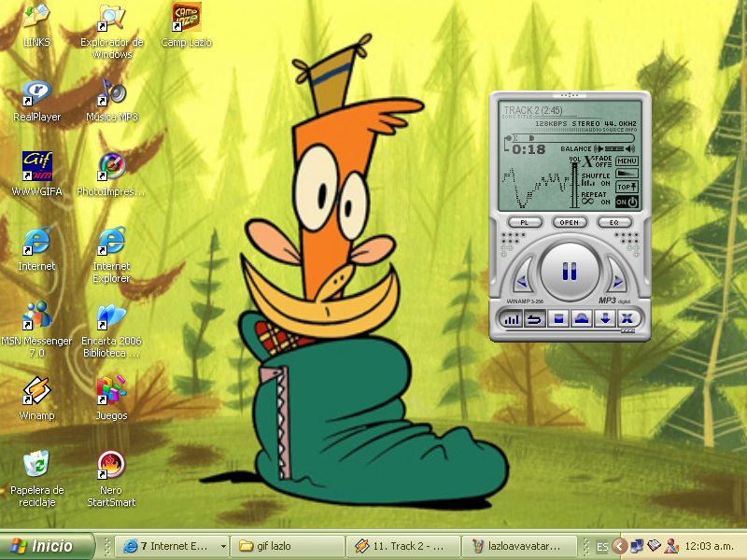
Task: Click the oscilloscope visualization in Winamp
Action: click(535, 189)
